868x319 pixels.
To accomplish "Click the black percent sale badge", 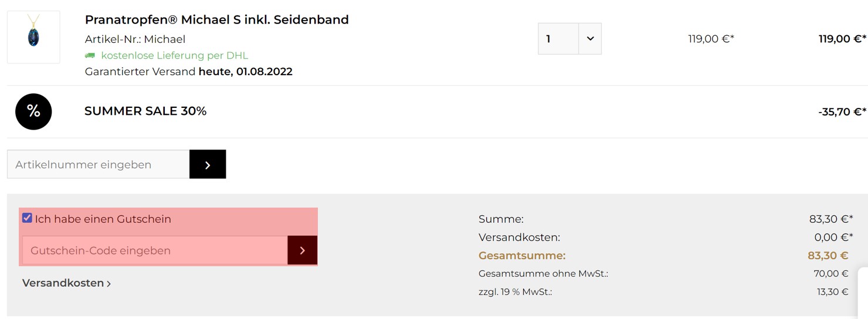I will point(33,111).
